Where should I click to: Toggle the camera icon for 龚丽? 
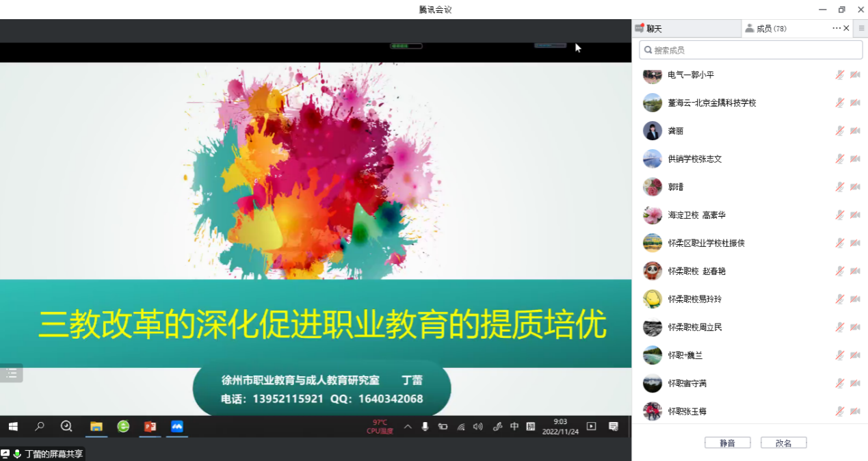855,131
